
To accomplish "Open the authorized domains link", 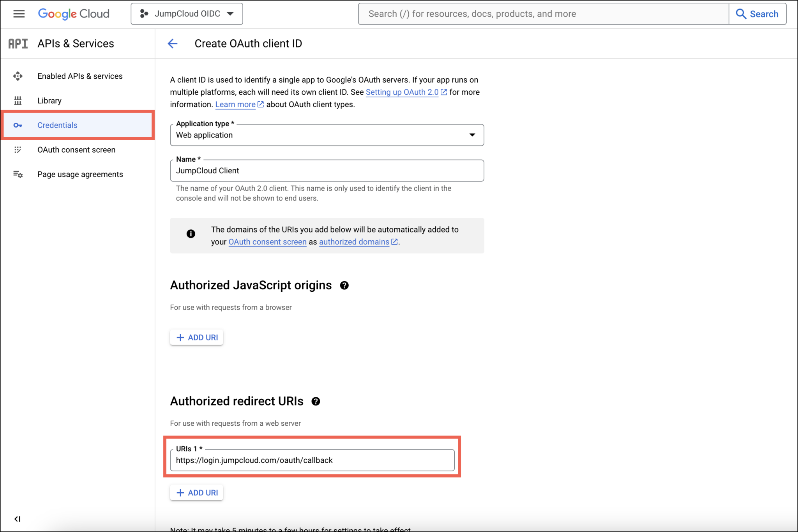I will 354,241.
